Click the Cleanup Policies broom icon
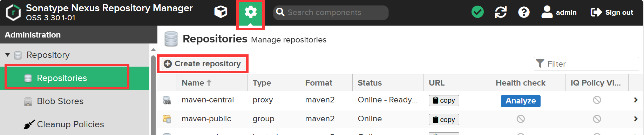The height and width of the screenshot is (135, 644). 29,124
